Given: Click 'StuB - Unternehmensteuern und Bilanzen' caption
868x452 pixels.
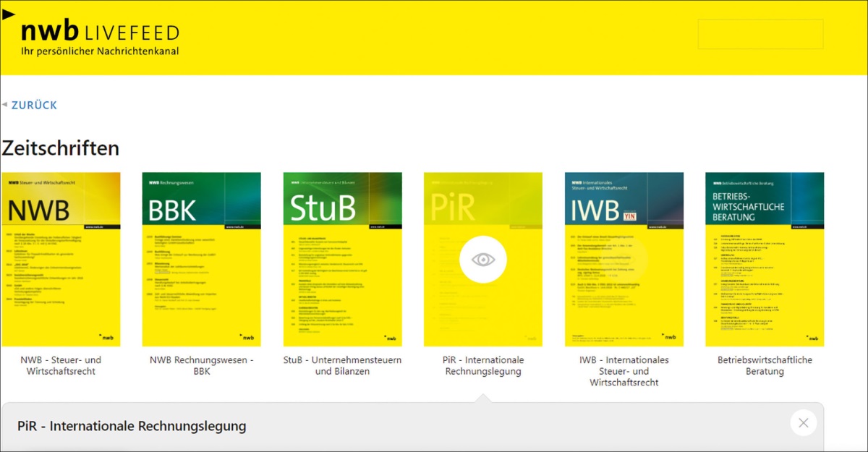Looking at the screenshot, I should pyautogui.click(x=342, y=366).
